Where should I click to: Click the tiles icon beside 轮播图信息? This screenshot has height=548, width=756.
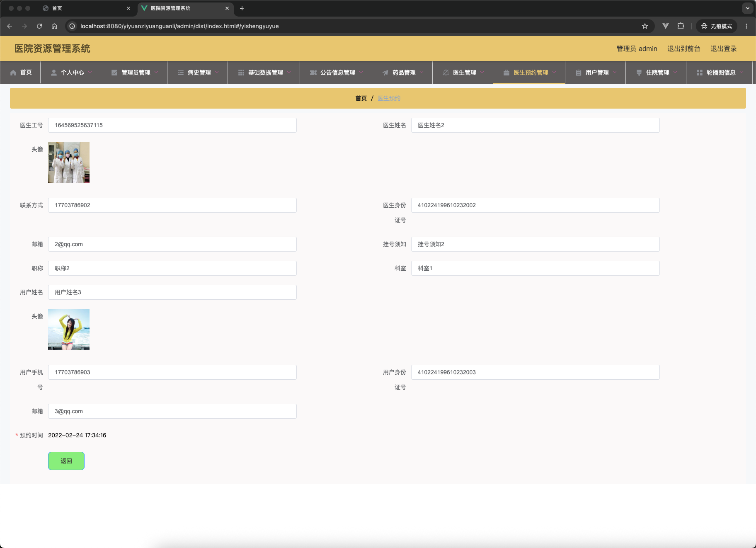pos(700,73)
